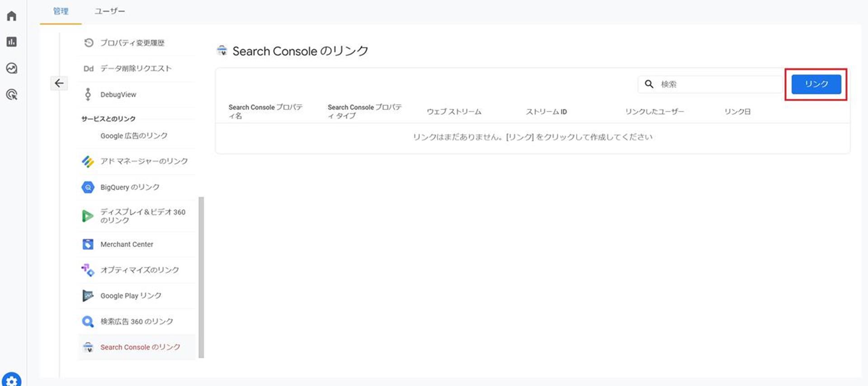868x386 pixels.
Task: Click the empty-table message リンクはまだありません
Action: [533, 137]
